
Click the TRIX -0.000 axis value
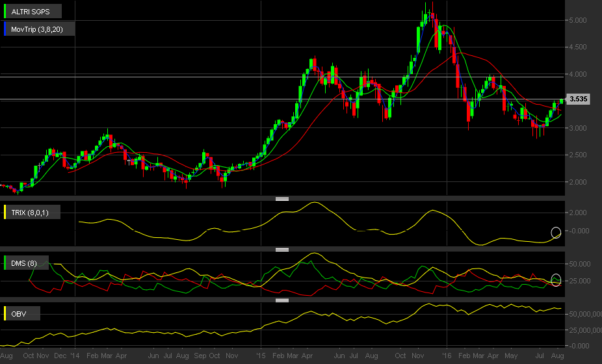[578, 231]
